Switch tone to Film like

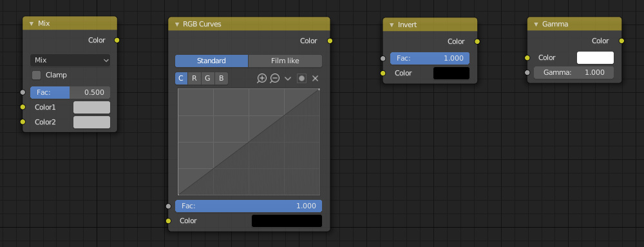(285, 61)
